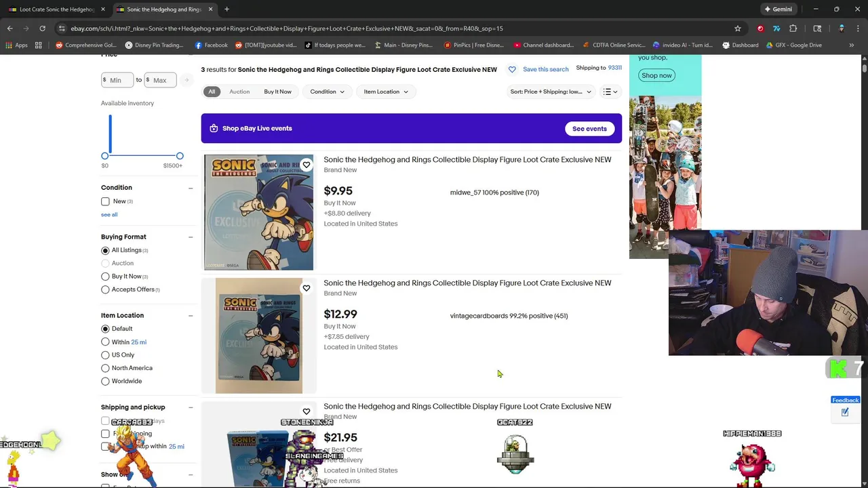Open the Apps bookmarks shortcut
The image size is (868, 488).
pos(16,45)
